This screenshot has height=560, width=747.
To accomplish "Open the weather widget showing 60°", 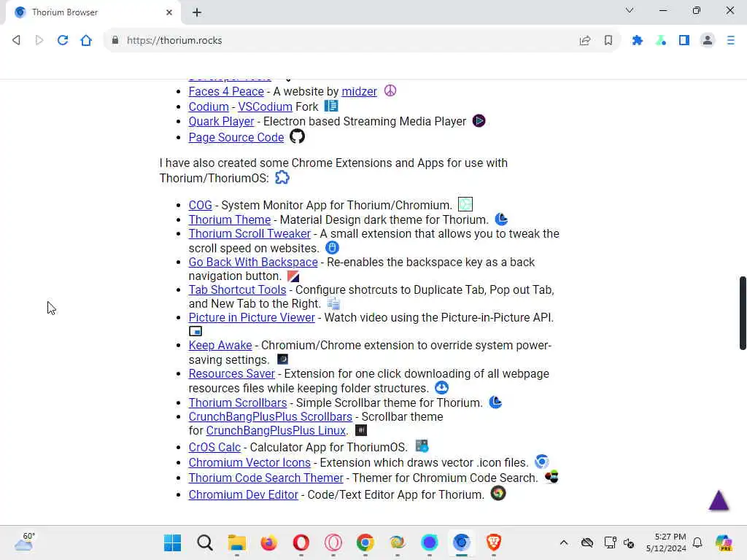I will 25,542.
